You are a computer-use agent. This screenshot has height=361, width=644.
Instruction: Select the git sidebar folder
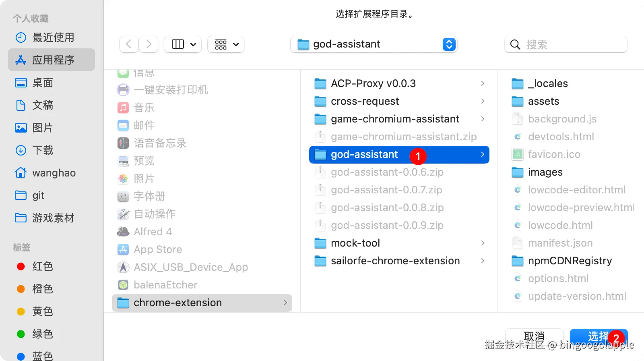[38, 195]
